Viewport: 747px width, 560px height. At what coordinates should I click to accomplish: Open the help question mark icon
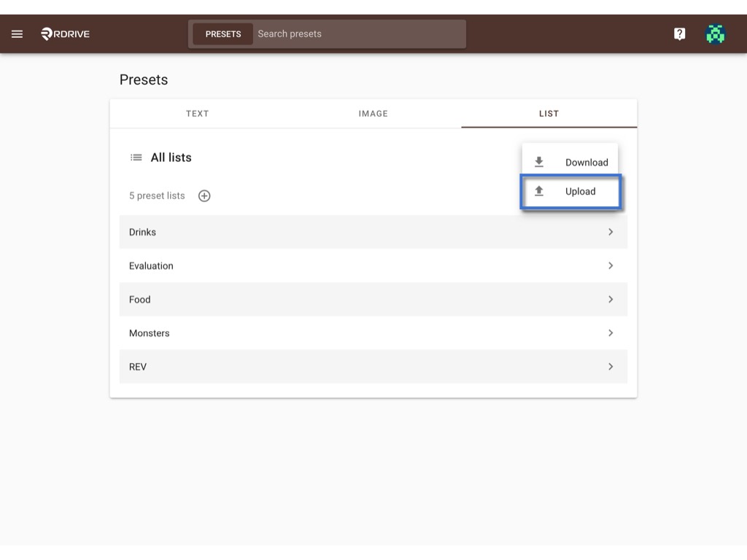[x=679, y=34]
